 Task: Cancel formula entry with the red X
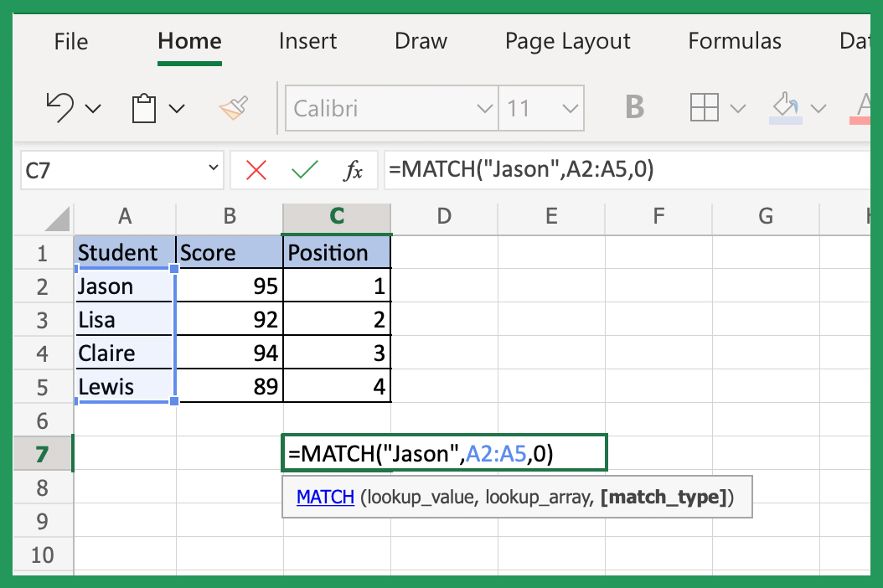256,170
